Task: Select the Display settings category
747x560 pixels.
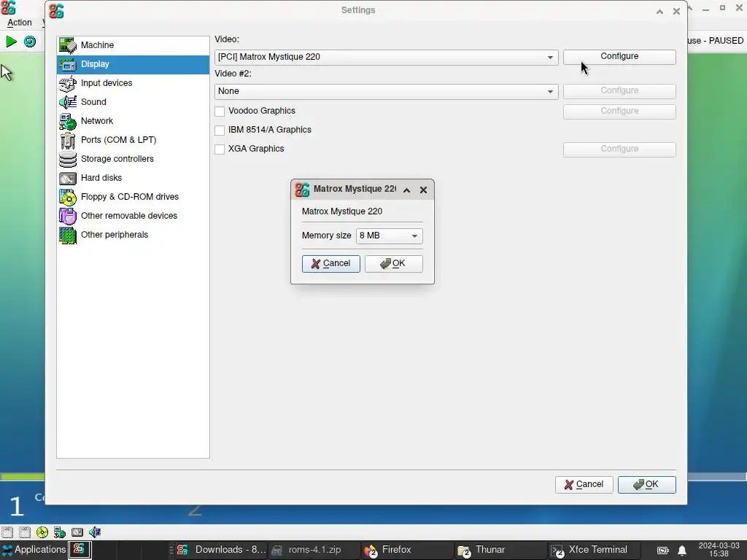Action: [133, 64]
